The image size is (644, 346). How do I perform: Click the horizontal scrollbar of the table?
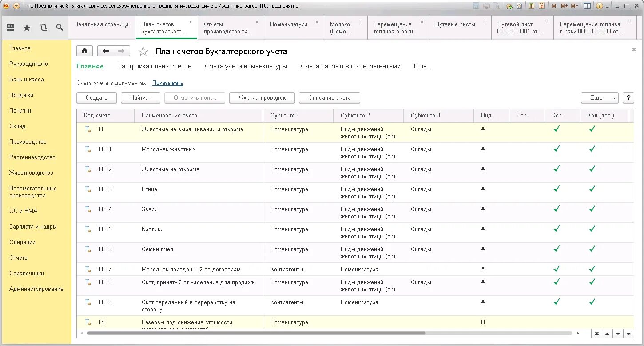coord(256,333)
